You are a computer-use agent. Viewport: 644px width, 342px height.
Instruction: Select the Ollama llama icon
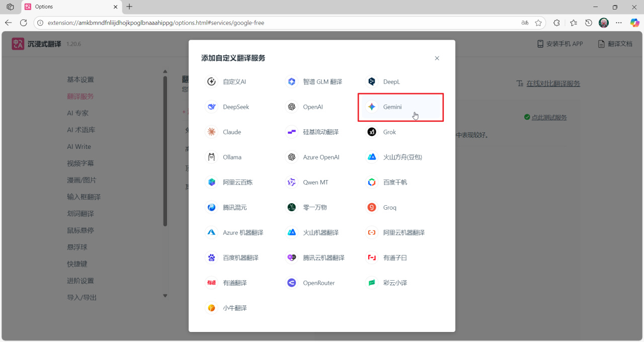(x=212, y=157)
